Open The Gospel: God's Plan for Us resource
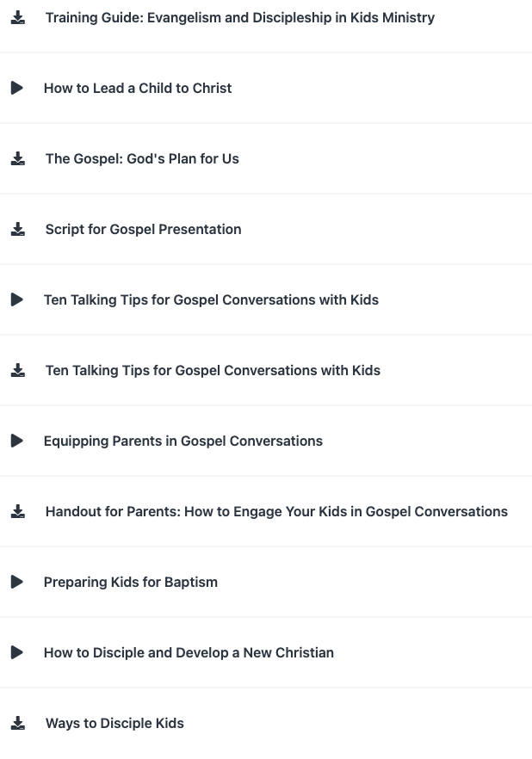This screenshot has width=532, height=759. tap(143, 158)
